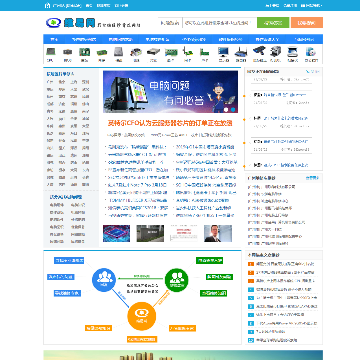The height and width of the screenshot is (360, 360).
Task: Click the orange 维易网 circle in diagram
Action: tap(142, 316)
